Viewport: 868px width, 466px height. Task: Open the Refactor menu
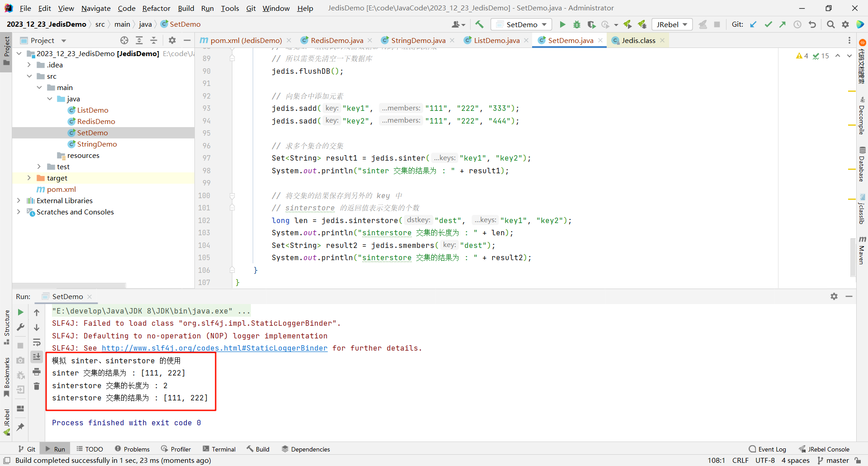click(156, 8)
